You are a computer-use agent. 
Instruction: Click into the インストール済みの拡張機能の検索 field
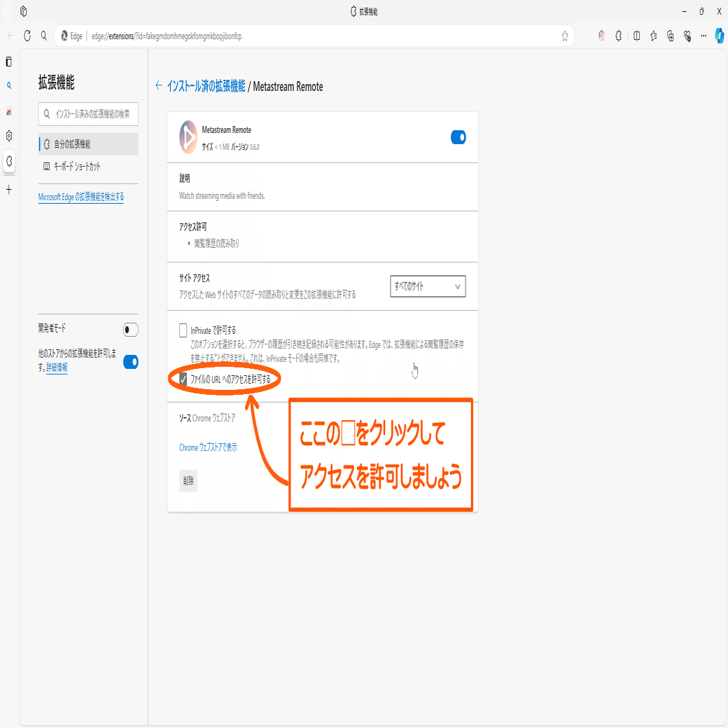coord(88,113)
